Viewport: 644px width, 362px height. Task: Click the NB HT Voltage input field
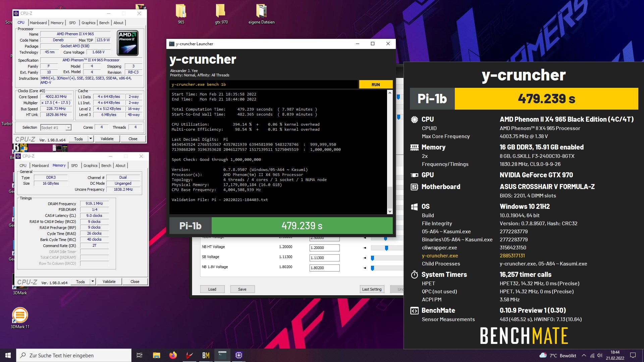pyautogui.click(x=324, y=248)
